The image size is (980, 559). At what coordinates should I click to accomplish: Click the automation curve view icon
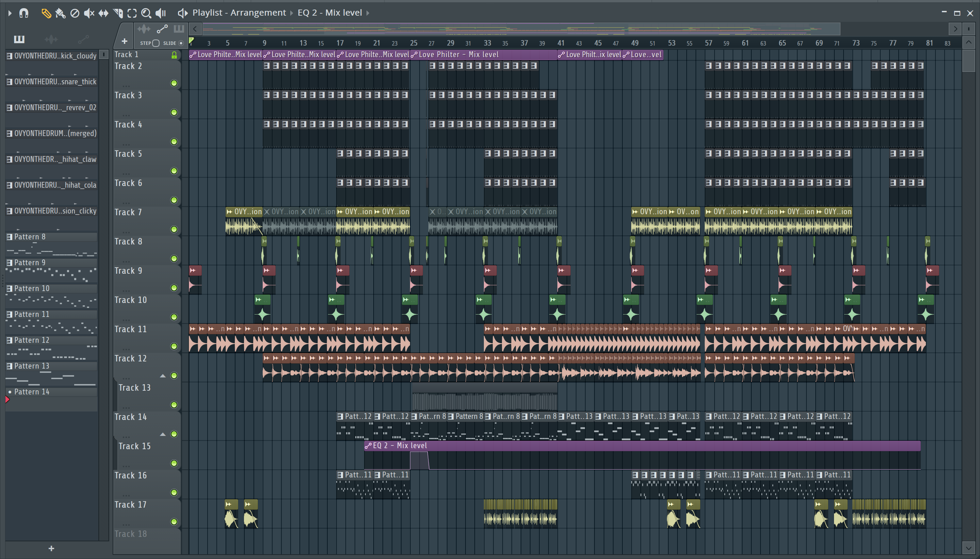162,29
